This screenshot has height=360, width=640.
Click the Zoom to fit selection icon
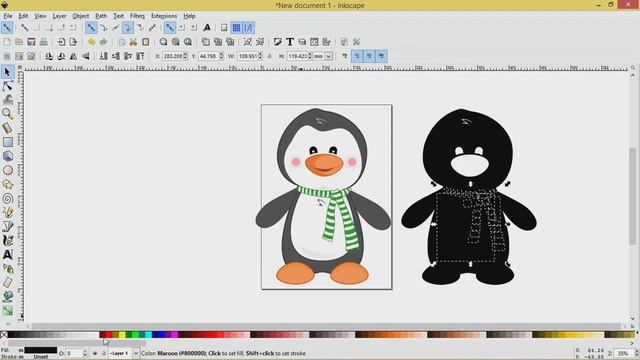point(163,42)
